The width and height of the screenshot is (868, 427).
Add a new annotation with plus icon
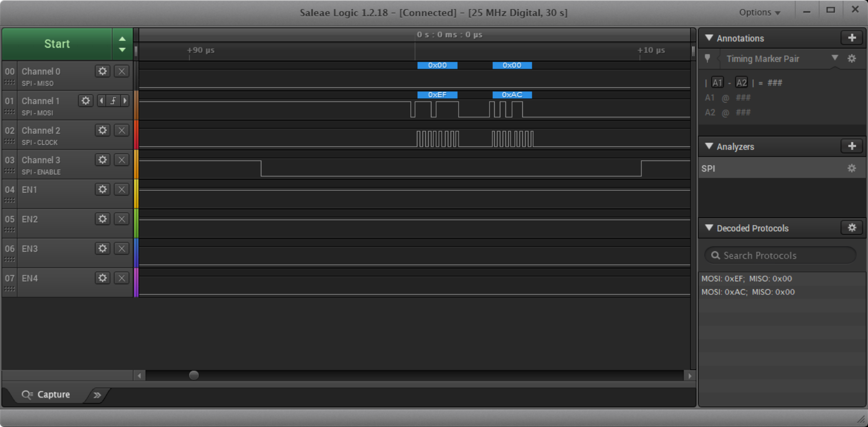(x=852, y=38)
